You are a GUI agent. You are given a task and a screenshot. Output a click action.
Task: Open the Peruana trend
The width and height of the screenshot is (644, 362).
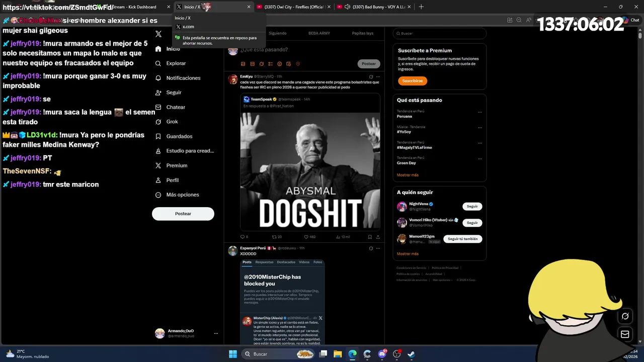405,116
